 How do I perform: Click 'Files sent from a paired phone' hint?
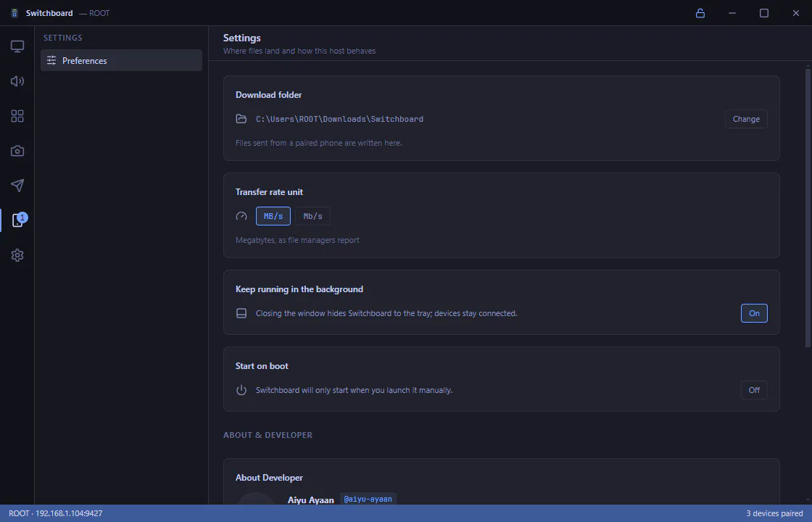click(319, 142)
